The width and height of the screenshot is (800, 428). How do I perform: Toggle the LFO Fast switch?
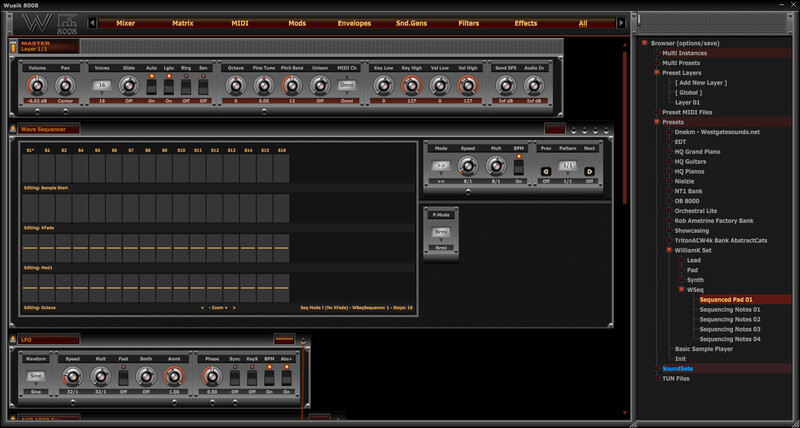pos(123,378)
